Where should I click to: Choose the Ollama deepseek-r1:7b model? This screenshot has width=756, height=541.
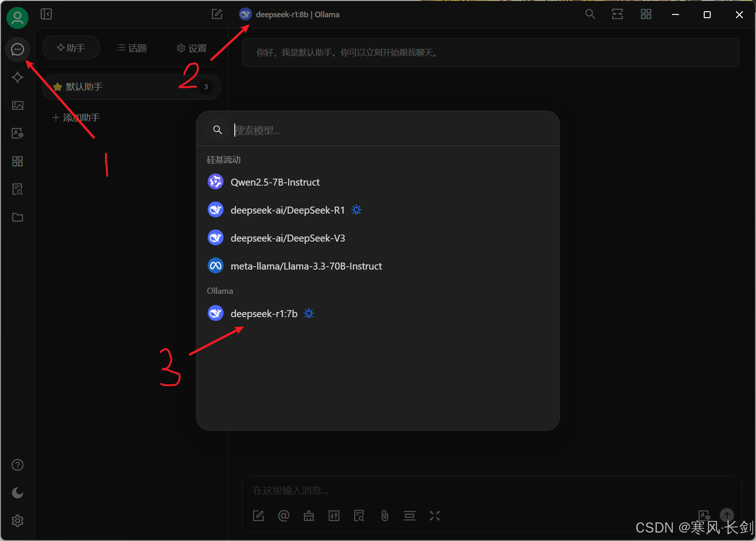378,313
